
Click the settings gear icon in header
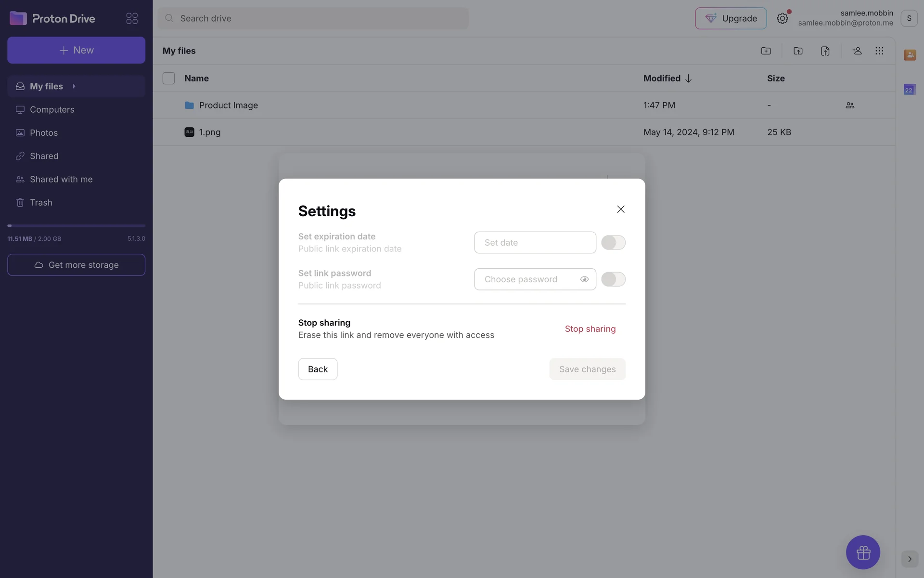tap(782, 18)
